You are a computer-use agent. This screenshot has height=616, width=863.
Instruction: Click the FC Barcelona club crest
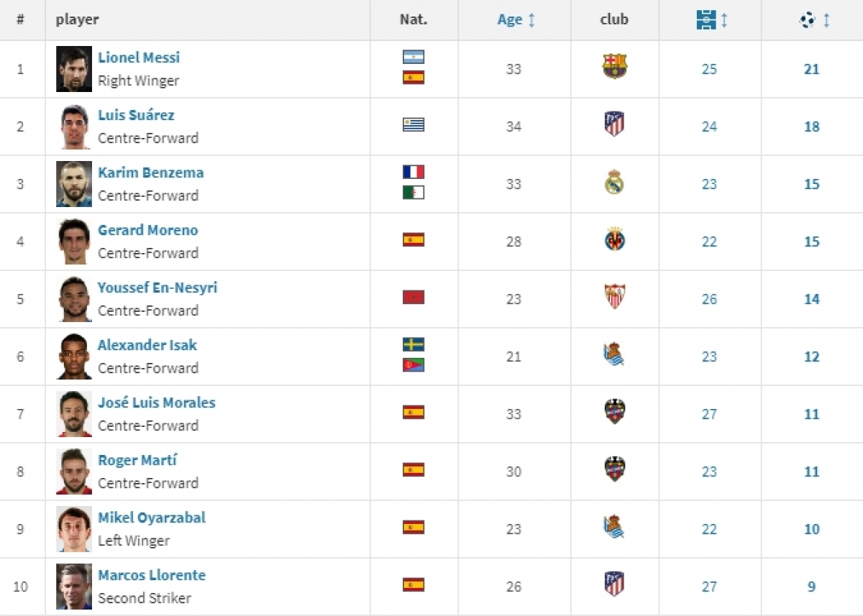pos(614,67)
